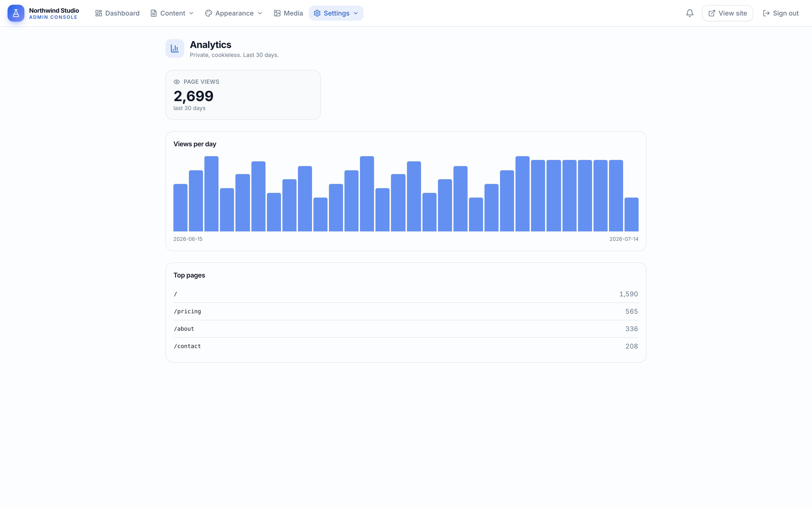Click the Settings gear icon
Screen dimensions: 812x508
[317, 13]
